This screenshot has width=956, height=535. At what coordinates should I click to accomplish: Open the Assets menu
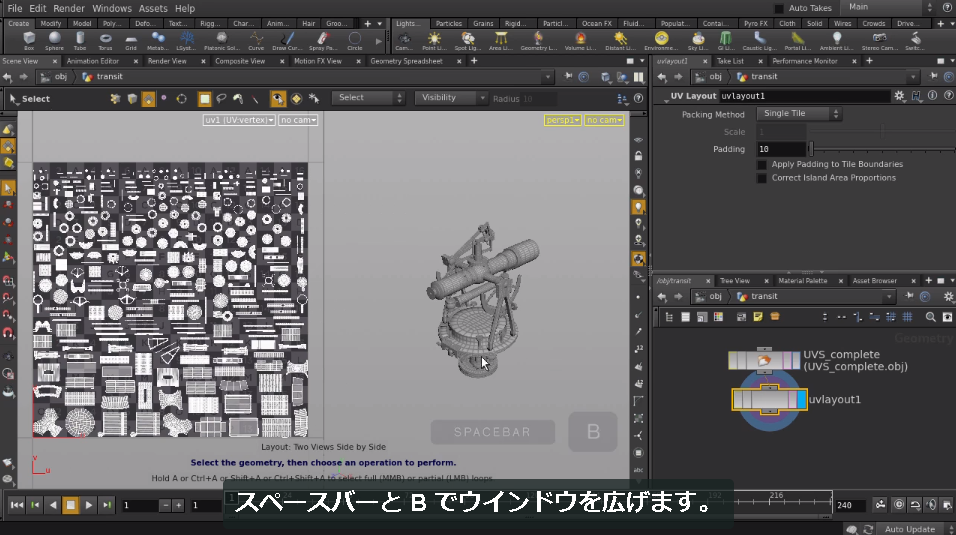coord(152,9)
